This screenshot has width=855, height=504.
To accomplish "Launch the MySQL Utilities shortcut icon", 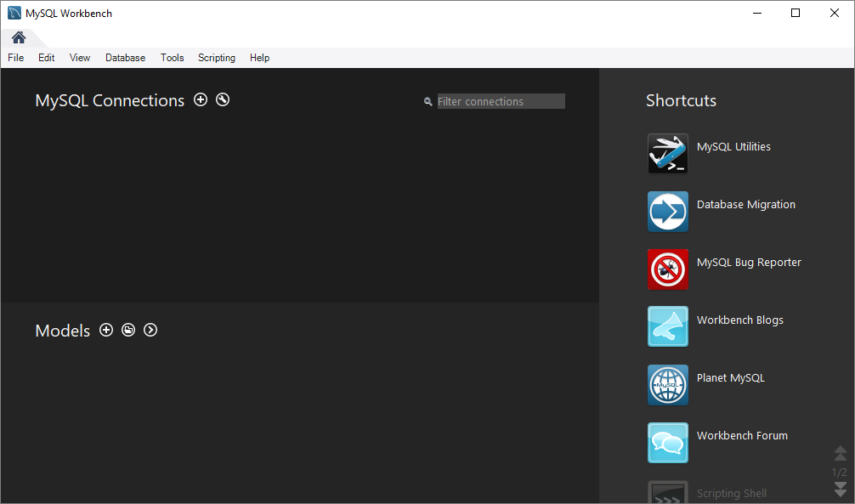I will coord(667,154).
